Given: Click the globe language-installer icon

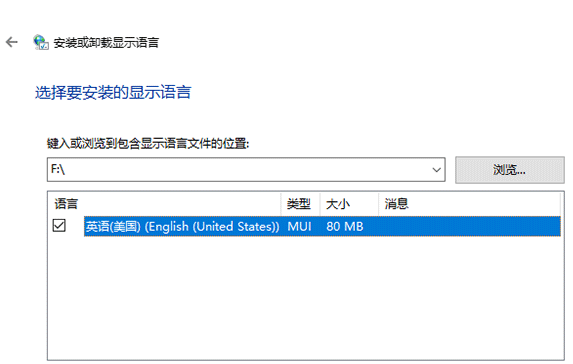Looking at the screenshot, I should pos(41,42).
